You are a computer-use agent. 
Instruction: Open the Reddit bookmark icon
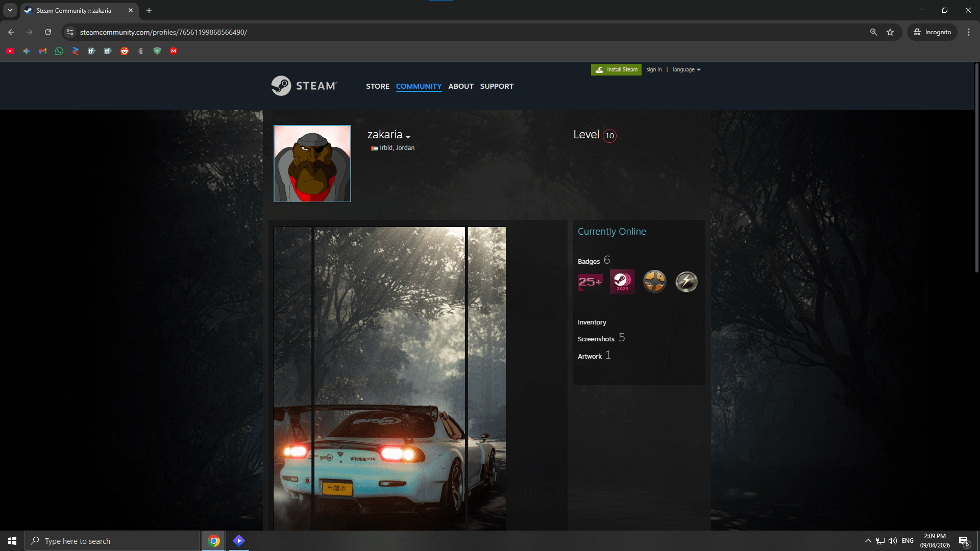(x=125, y=51)
